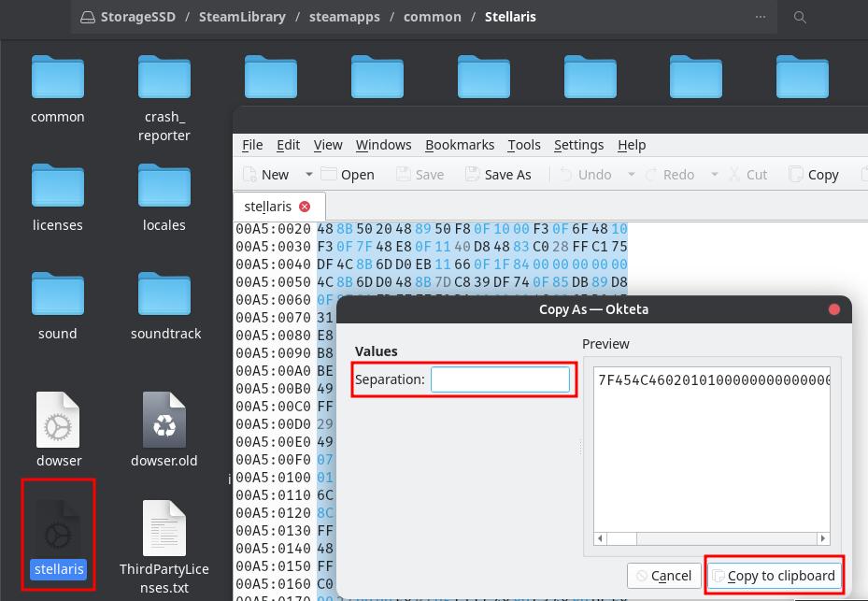Viewport: 868px width, 601px height.
Task: Open the file manager three-dot menu
Action: tap(761, 17)
